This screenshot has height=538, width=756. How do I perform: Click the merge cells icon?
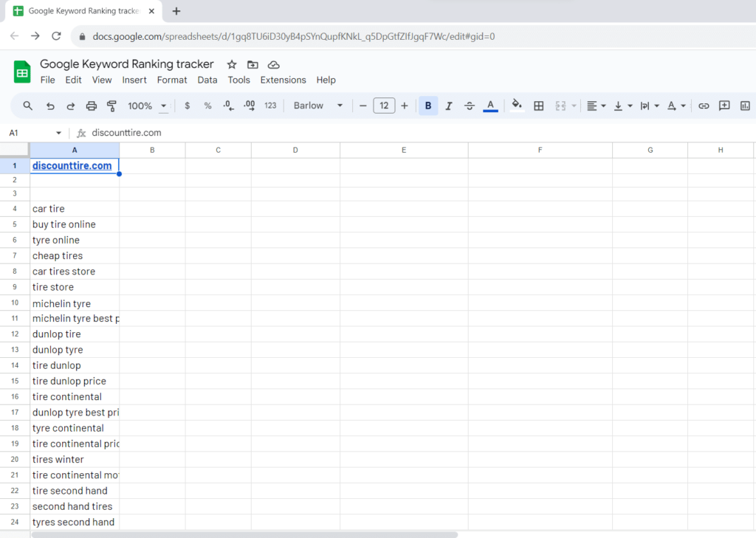[x=560, y=106]
